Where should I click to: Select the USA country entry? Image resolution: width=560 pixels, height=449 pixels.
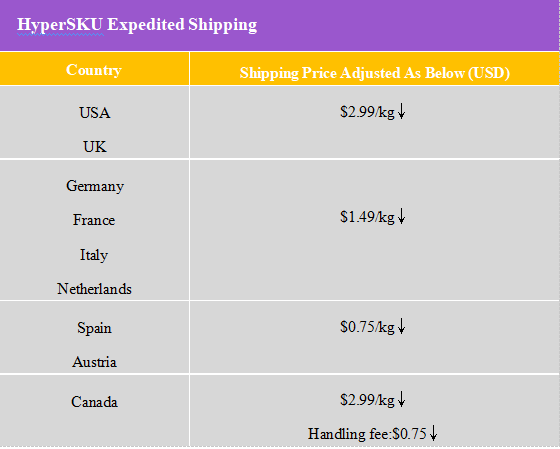point(95,113)
